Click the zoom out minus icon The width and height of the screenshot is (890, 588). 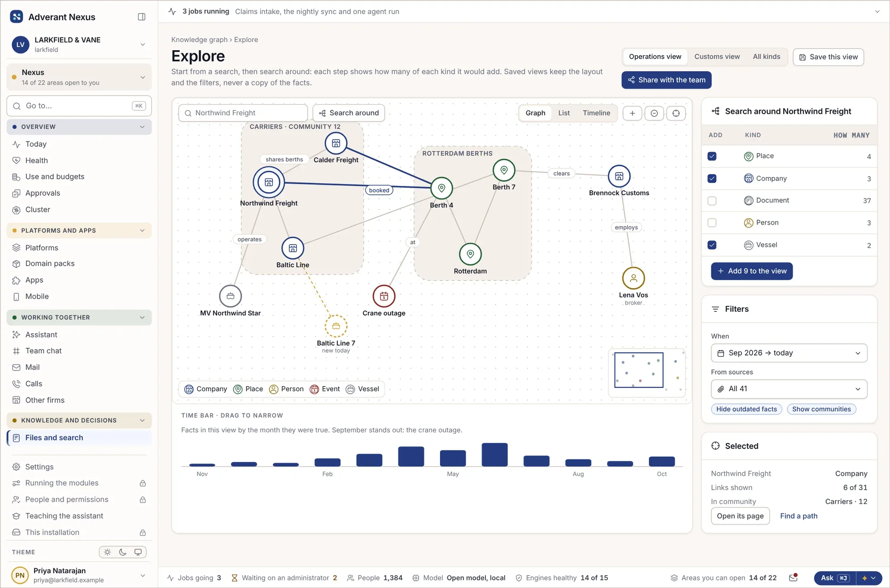click(654, 113)
